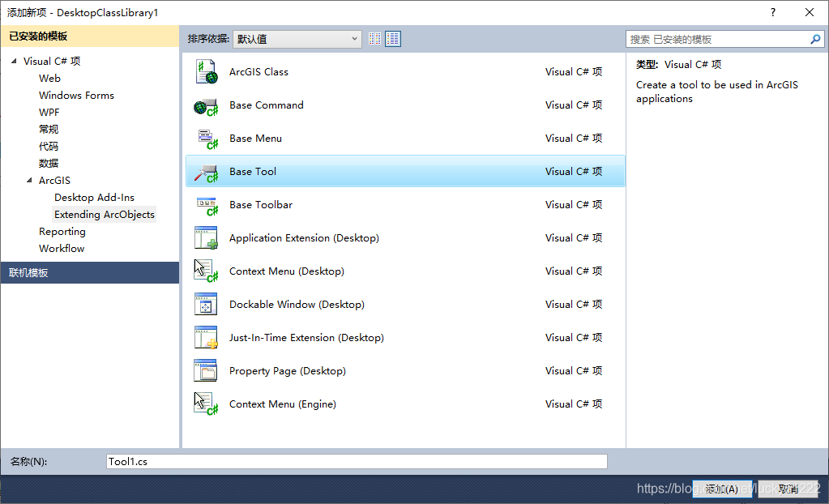Screen dimensions: 829x504
Task: Switch to medium icons list view
Action: [x=393, y=39]
